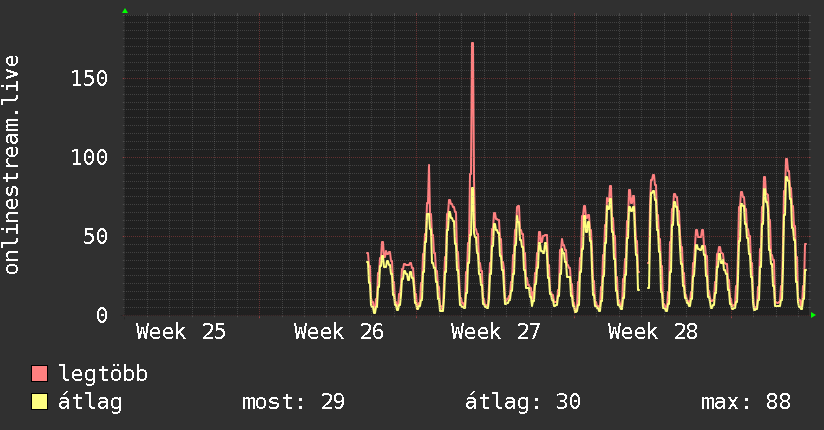824x430 pixels.
Task: Click the 0 y-axis value
Action: click(102, 315)
